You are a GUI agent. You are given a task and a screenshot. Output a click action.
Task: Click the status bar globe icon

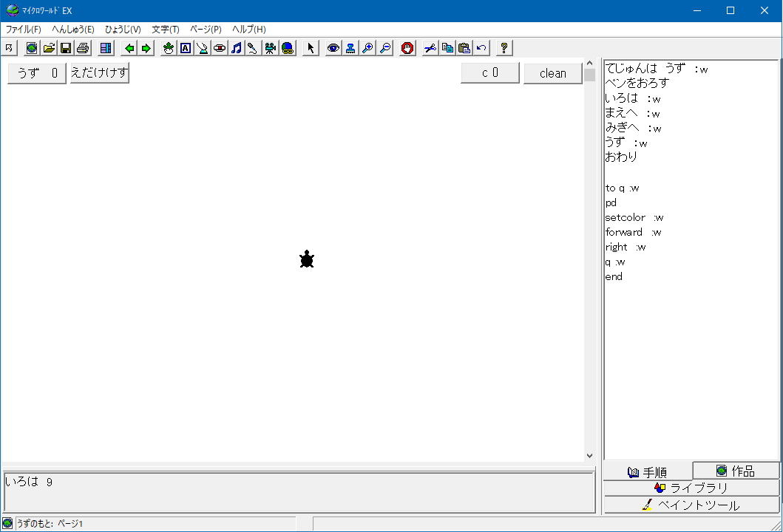[7, 523]
